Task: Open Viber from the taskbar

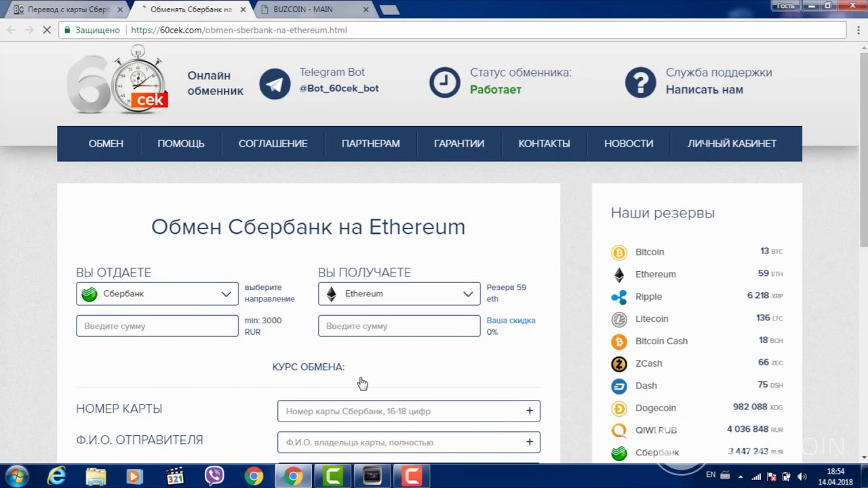Action: (214, 476)
